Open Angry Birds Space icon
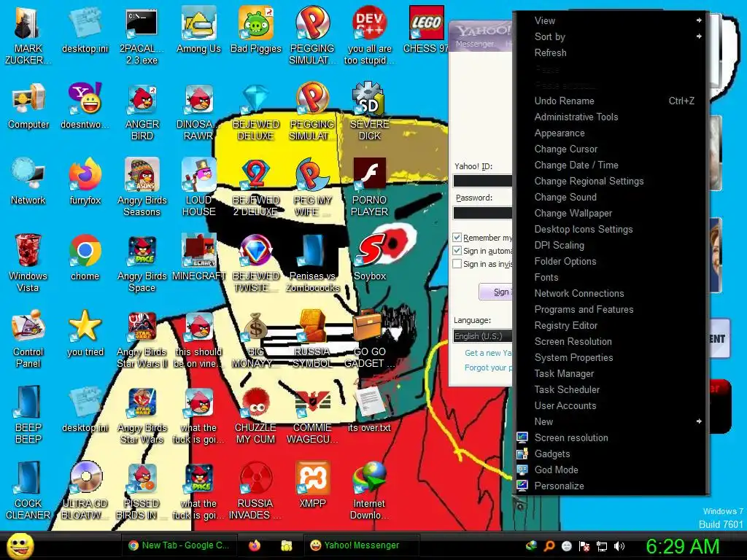The height and width of the screenshot is (560, 747). 142,263
